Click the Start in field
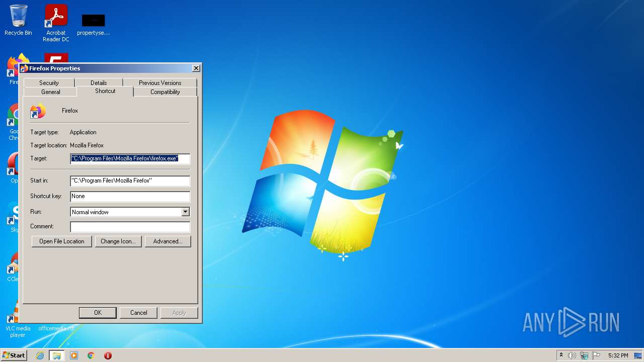Viewport: 644px width, 362px height. [130, 180]
